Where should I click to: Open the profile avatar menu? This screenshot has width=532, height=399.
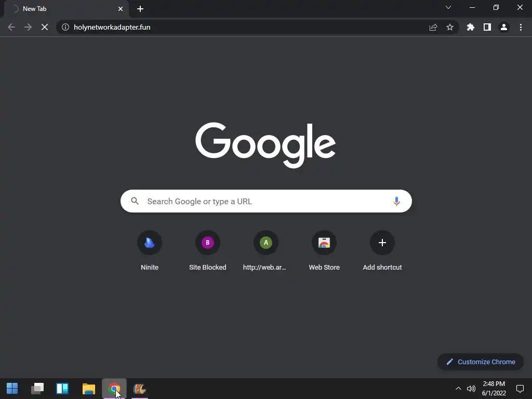click(504, 27)
